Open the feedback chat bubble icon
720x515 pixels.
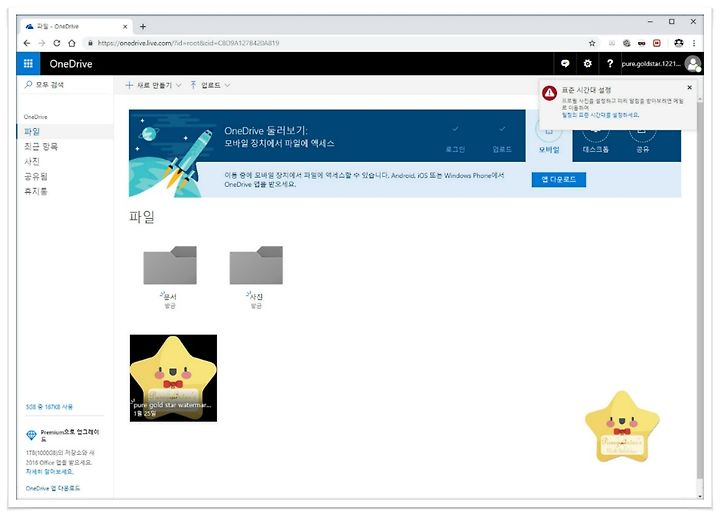(x=565, y=64)
